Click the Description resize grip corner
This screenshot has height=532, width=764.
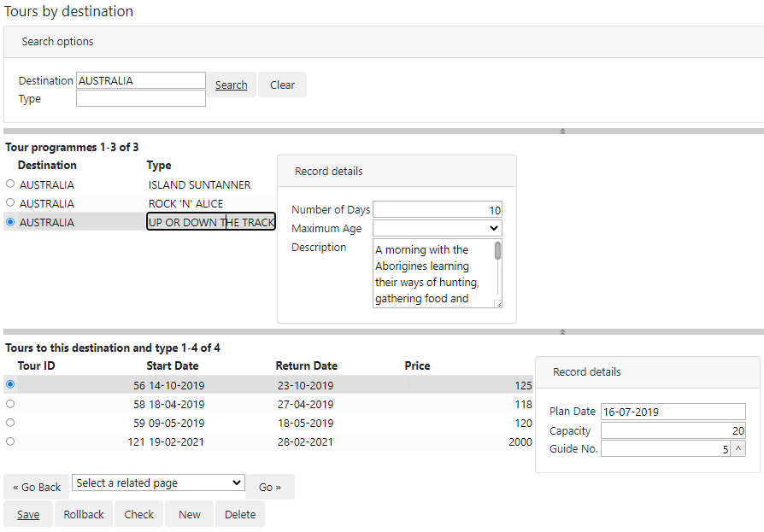[498, 304]
